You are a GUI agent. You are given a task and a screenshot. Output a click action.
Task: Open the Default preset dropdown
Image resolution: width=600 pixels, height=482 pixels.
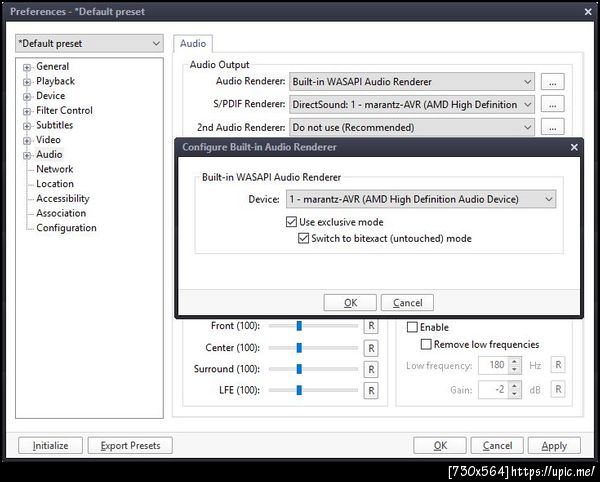89,44
